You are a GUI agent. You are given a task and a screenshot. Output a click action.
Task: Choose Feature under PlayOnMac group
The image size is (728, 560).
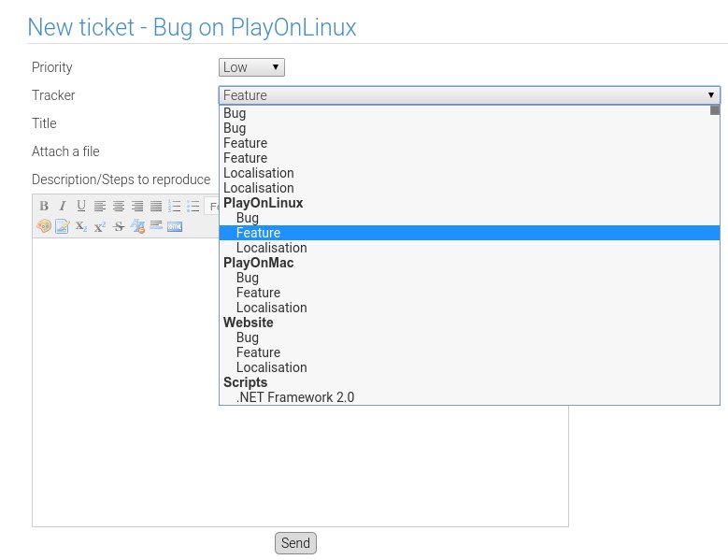[469, 293]
